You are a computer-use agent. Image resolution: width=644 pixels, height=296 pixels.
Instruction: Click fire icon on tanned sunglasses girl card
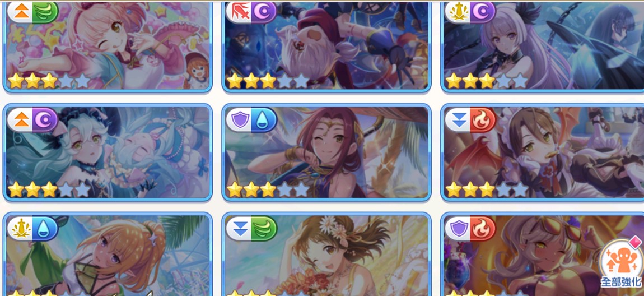[x=482, y=229]
